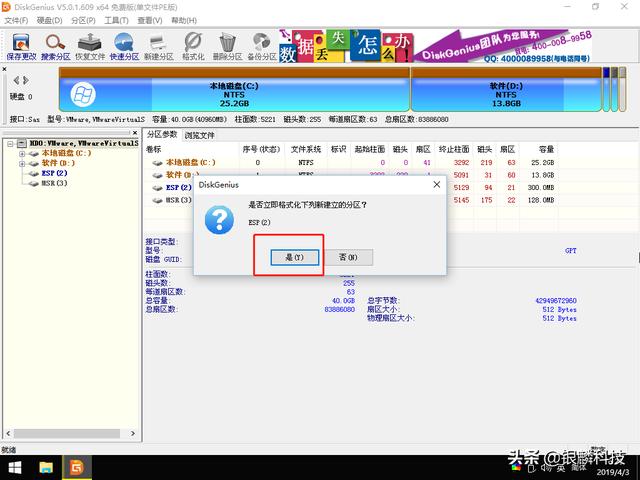Viewport: 640px width, 480px height.
Task: Go to previous disk with left arrow
Action: click(16, 80)
